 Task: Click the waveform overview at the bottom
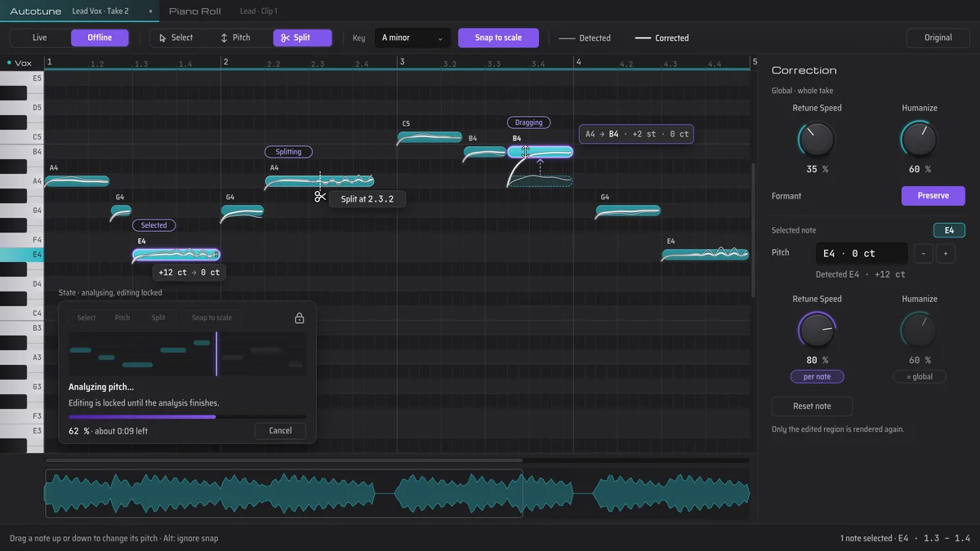pyautogui.click(x=397, y=494)
